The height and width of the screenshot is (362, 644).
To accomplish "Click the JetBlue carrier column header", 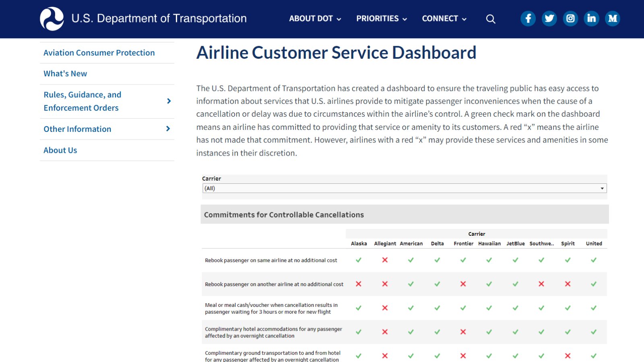I will point(516,243).
